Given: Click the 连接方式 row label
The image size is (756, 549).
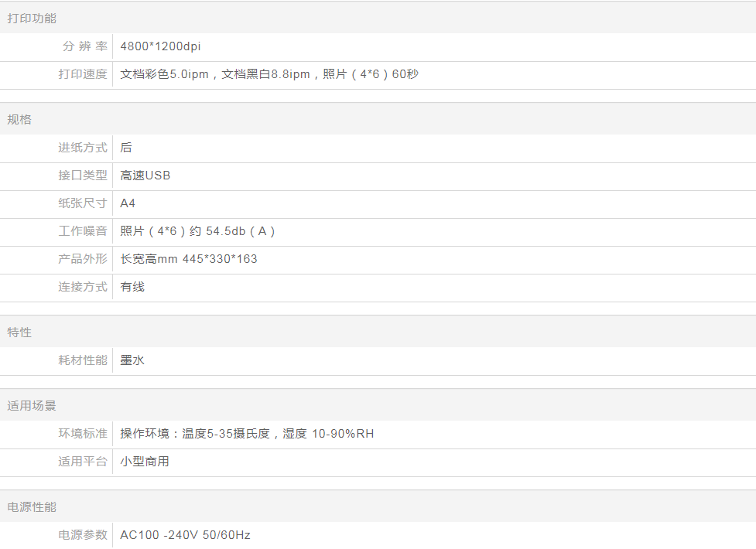Looking at the screenshot, I should tap(83, 287).
